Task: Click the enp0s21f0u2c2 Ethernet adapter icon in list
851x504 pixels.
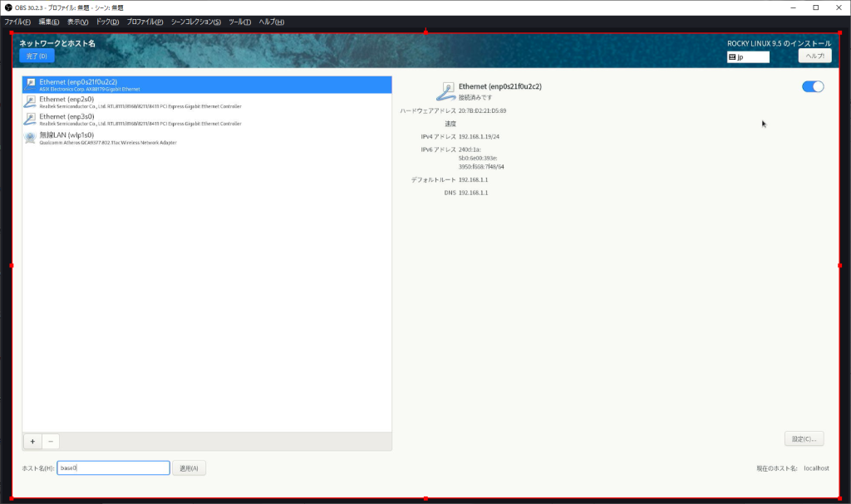Action: click(x=30, y=84)
